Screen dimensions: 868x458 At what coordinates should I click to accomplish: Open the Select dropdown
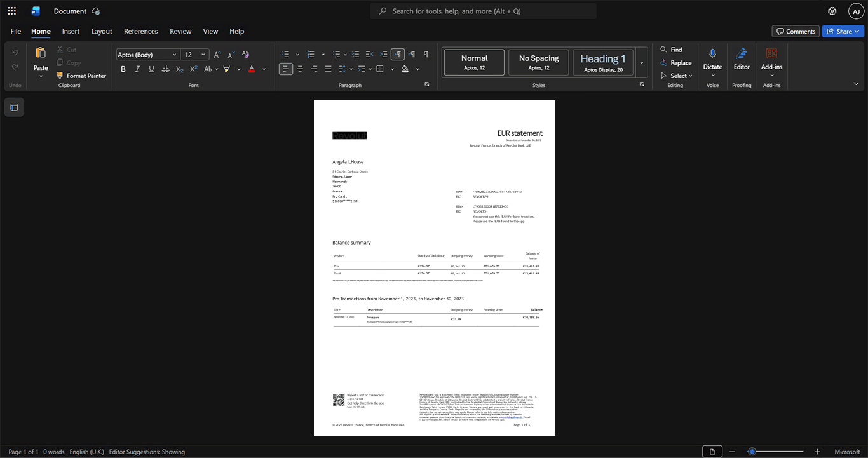pos(677,76)
